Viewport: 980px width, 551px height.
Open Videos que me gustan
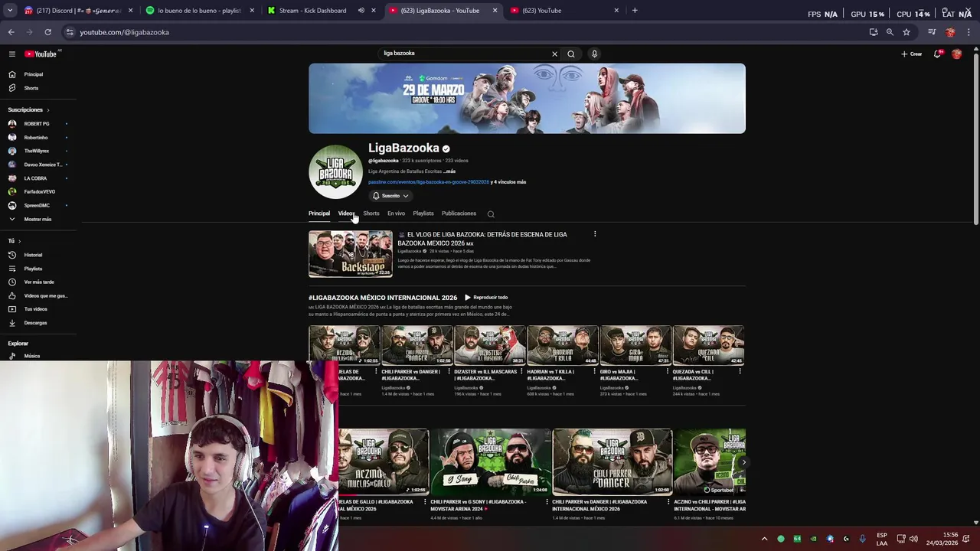coord(38,295)
